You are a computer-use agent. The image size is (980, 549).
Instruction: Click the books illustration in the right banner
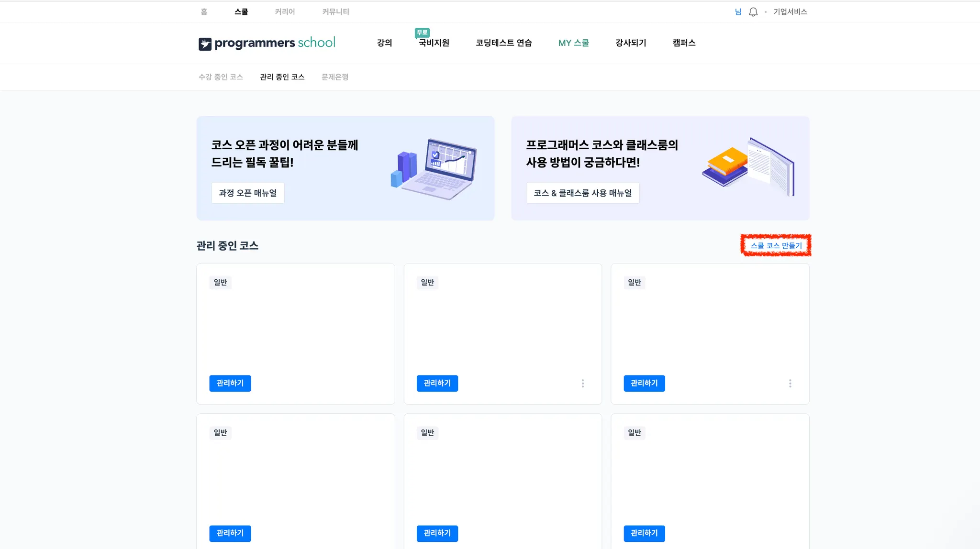click(x=748, y=166)
